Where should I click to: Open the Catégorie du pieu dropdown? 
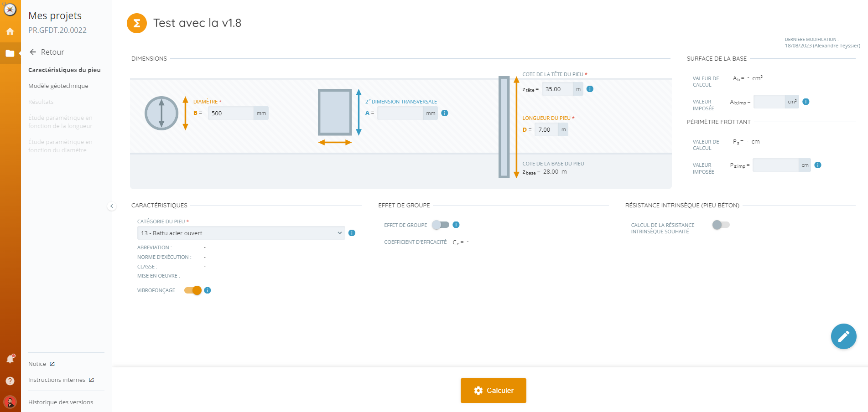coord(241,233)
